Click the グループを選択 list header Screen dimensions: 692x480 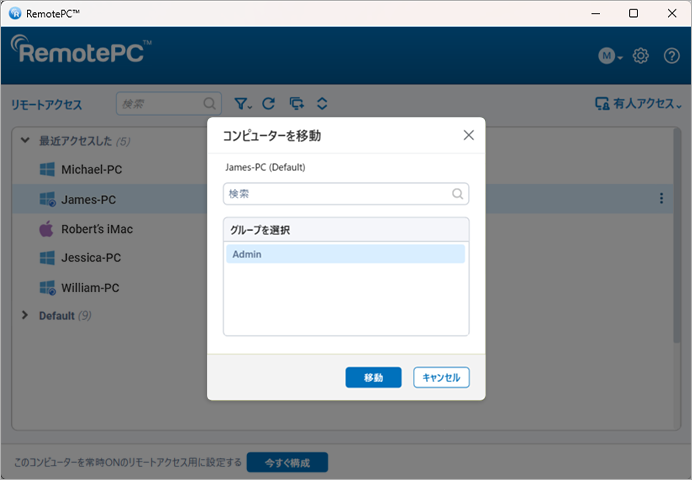[x=346, y=229]
